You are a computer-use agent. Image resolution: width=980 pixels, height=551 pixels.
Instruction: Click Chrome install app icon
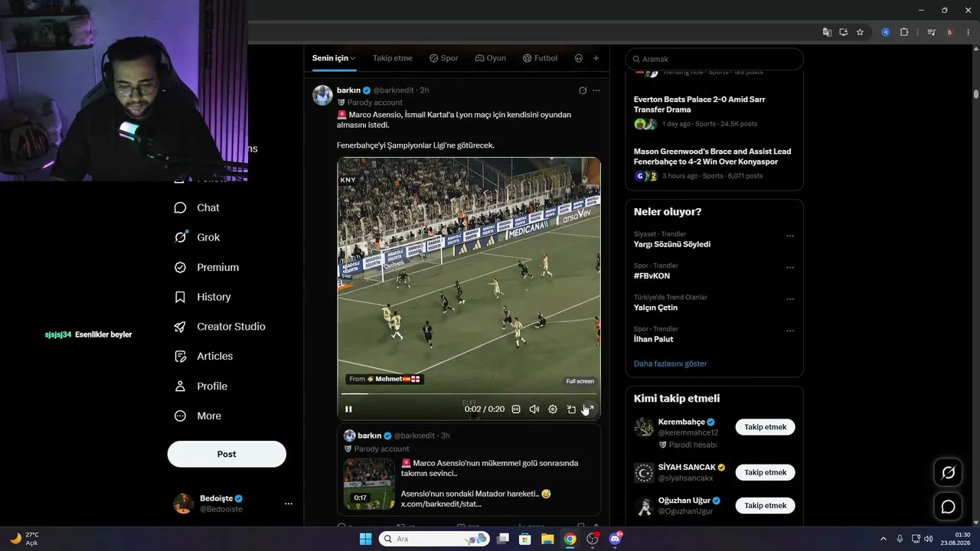[844, 32]
